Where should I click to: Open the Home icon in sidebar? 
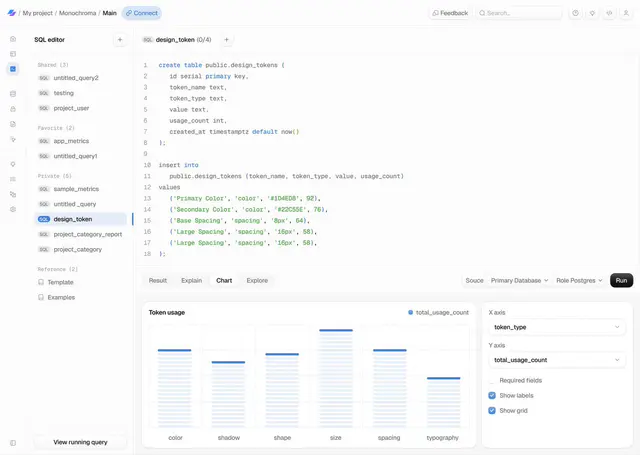(13, 39)
